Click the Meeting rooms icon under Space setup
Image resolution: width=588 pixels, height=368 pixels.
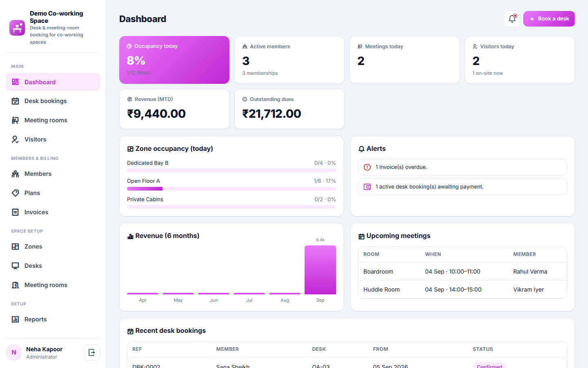[16, 285]
